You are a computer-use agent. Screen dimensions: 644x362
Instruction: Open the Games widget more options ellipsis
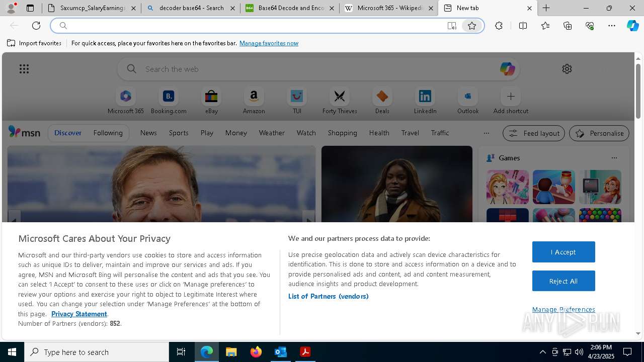point(614,158)
